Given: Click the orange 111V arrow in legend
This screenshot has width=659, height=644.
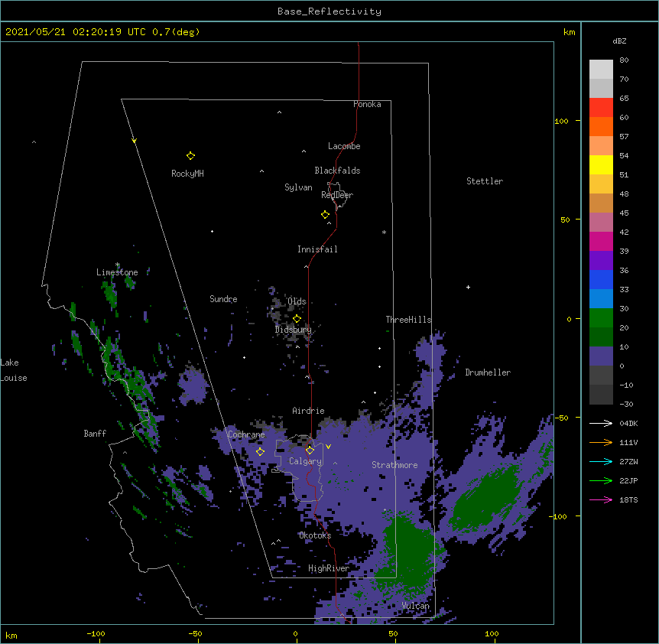Looking at the screenshot, I should [x=601, y=442].
